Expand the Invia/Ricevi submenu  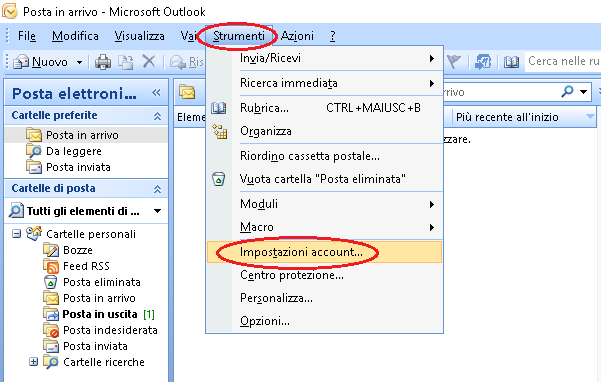click(x=324, y=58)
